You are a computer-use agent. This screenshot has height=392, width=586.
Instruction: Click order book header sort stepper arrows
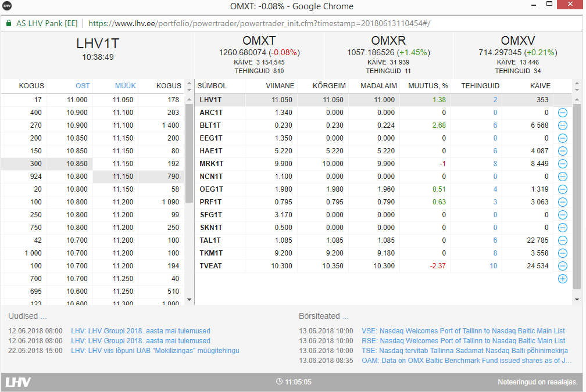(189, 86)
